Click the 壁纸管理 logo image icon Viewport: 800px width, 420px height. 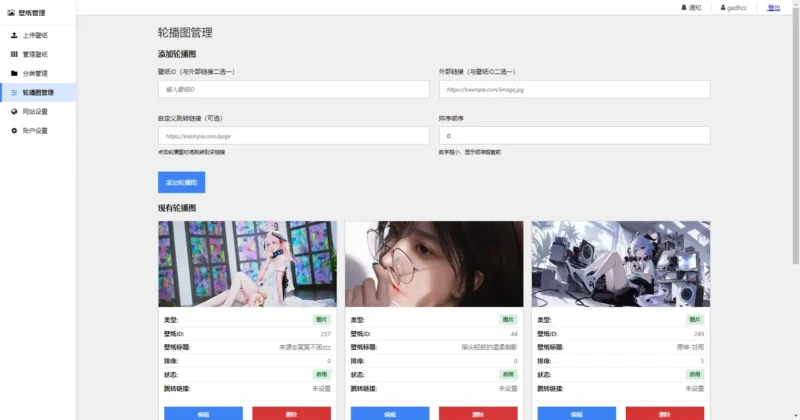pyautogui.click(x=11, y=13)
